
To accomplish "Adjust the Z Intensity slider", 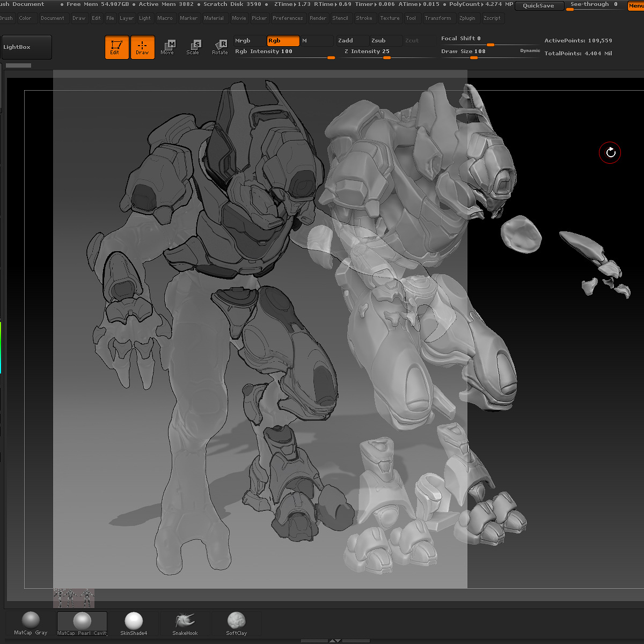I will click(x=388, y=53).
